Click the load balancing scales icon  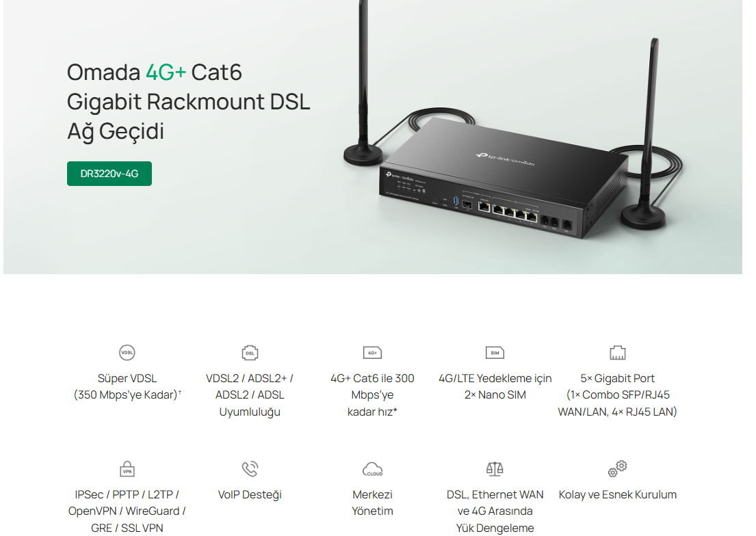(495, 468)
